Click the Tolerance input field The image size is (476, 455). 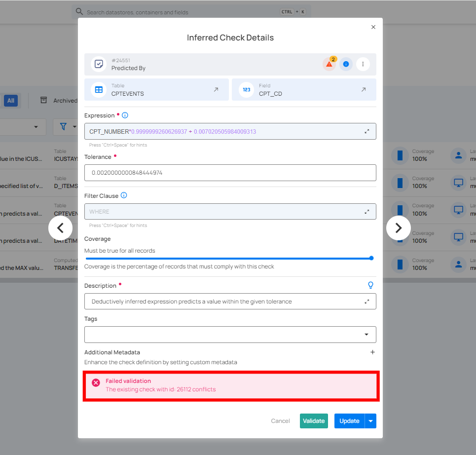click(x=230, y=173)
